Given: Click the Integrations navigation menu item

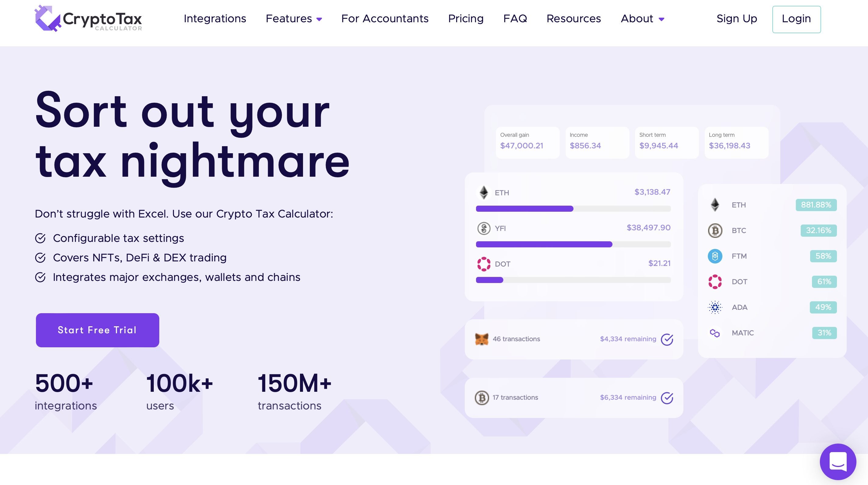Looking at the screenshot, I should click(x=215, y=19).
